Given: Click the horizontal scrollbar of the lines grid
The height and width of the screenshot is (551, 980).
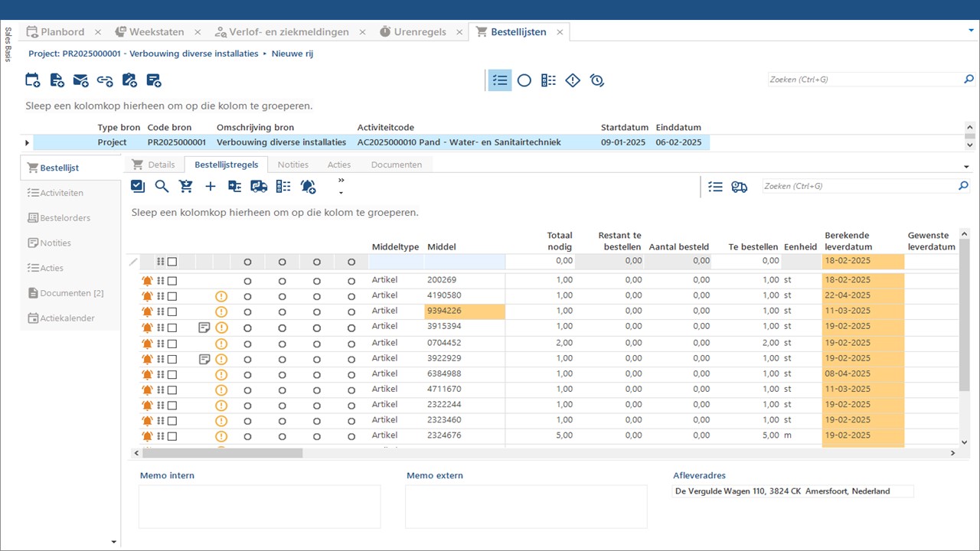Looking at the screenshot, I should coord(222,453).
